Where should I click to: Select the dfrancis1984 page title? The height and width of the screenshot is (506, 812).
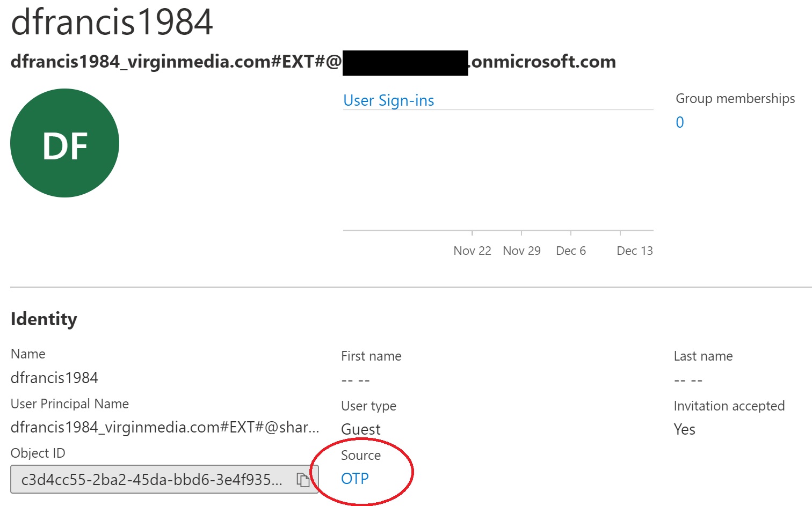pyautogui.click(x=110, y=23)
